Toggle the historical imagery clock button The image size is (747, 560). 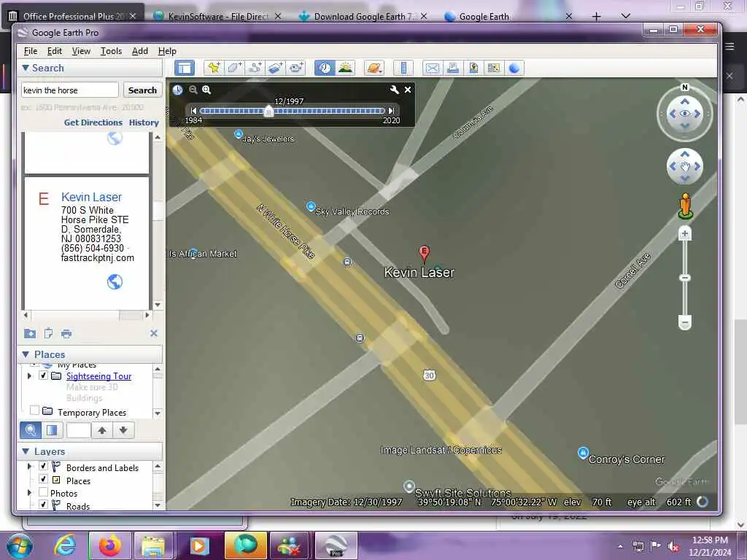[x=325, y=68]
